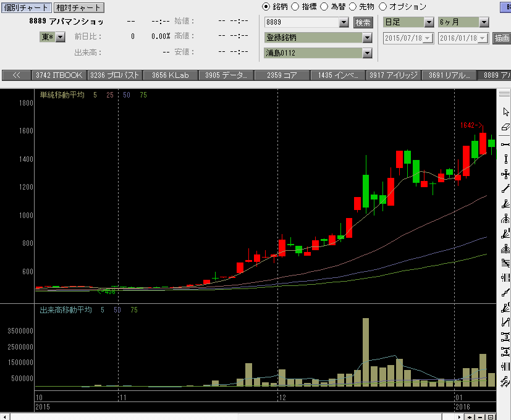Select the horizontal line drawing tool
The width and height of the screenshot is (511, 420).
[x=505, y=144]
